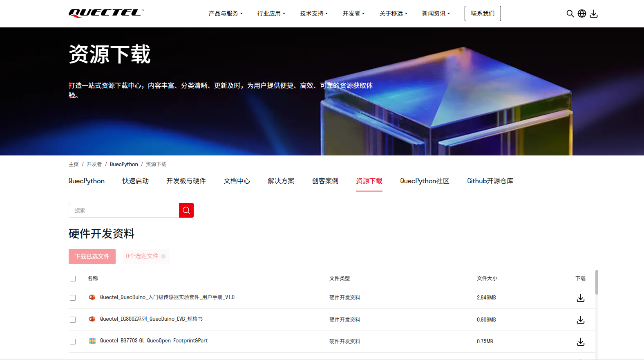Tick the BG770S-GL_QuecOpen row checkbox

click(73, 342)
